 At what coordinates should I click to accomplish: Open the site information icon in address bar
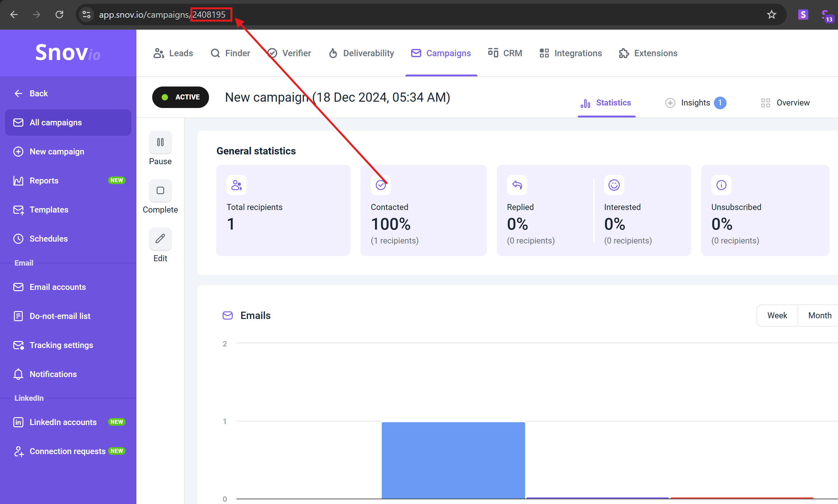[87, 15]
